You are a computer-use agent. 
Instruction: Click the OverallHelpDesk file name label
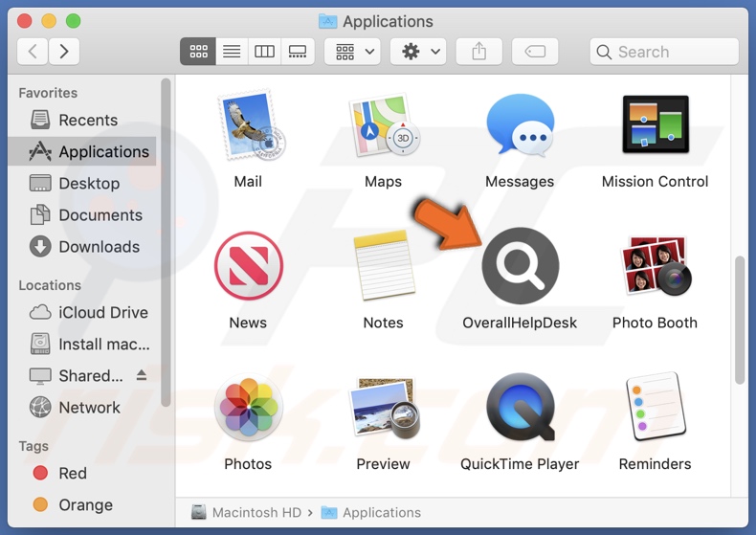coord(520,323)
